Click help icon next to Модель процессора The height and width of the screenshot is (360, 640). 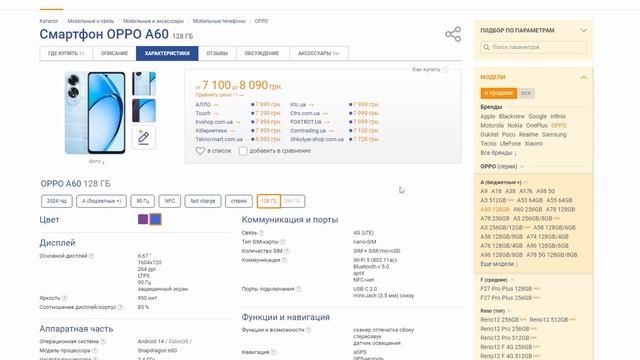pos(95,351)
